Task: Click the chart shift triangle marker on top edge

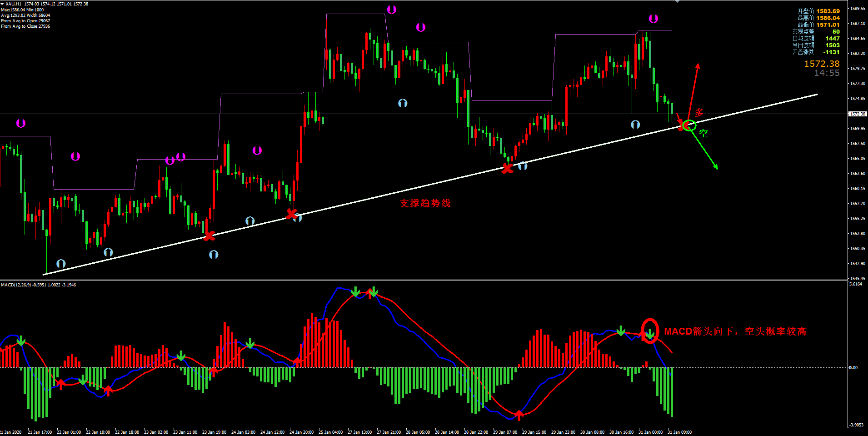Action: pyautogui.click(x=678, y=1)
